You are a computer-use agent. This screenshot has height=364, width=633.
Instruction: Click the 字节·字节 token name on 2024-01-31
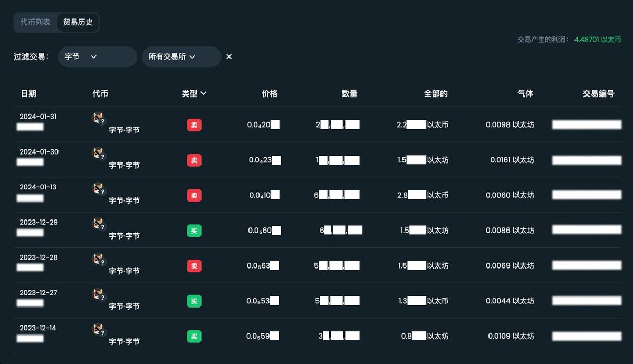(x=124, y=130)
